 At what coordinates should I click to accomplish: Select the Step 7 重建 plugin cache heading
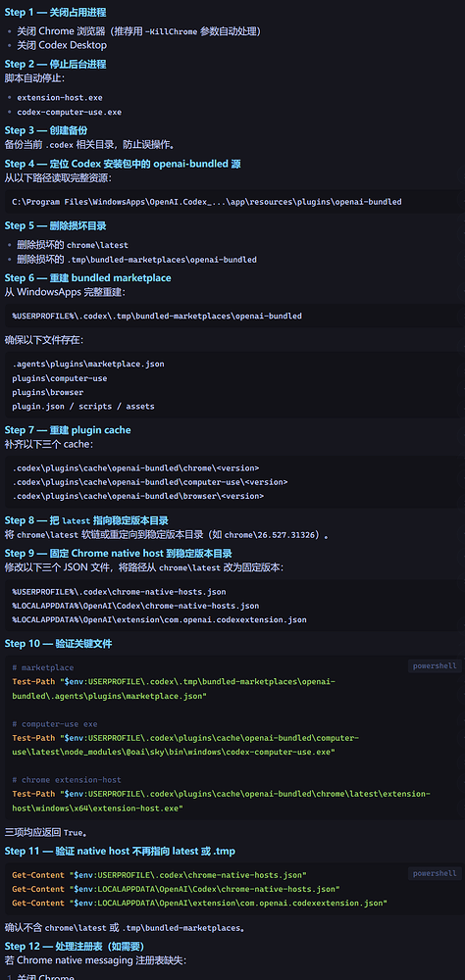(x=68, y=430)
